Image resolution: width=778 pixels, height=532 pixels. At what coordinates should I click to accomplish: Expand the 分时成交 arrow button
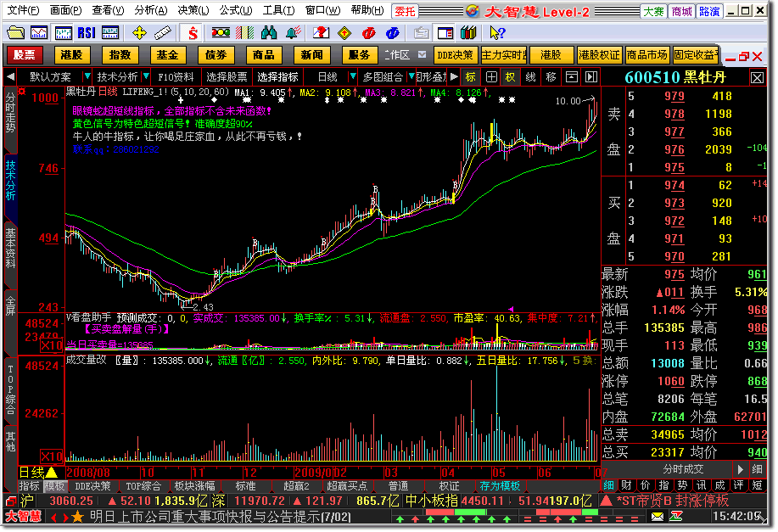pos(740,469)
